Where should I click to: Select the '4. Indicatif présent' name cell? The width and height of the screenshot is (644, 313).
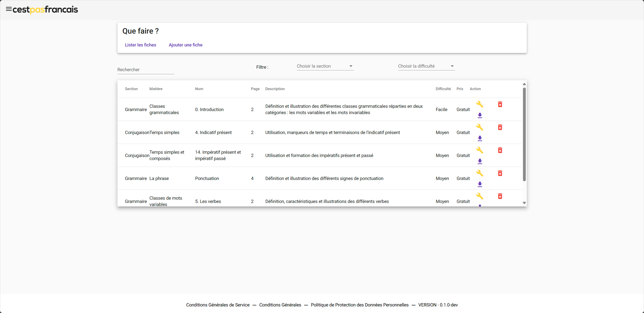213,133
